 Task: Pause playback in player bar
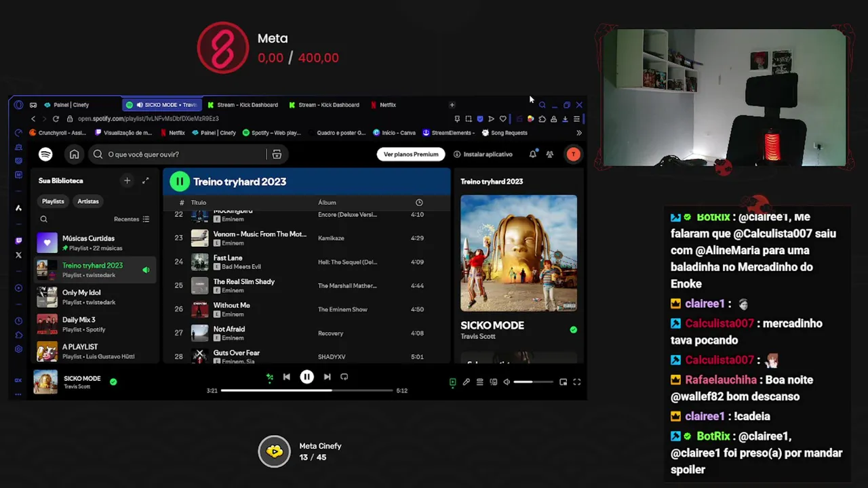click(307, 377)
